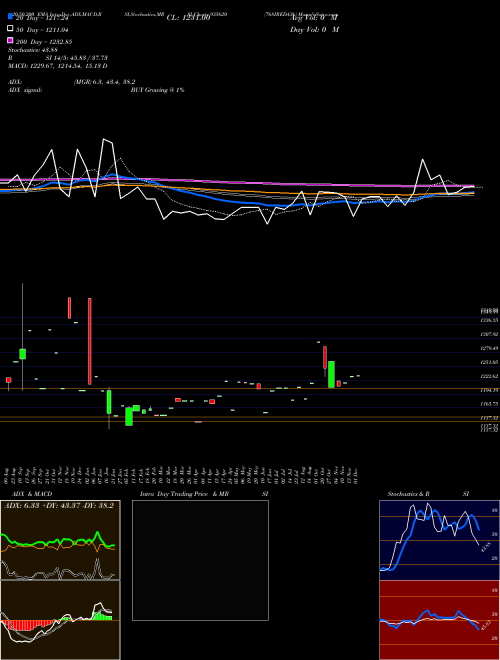This screenshot has height=660, width=500.
Task: Click the tall red candlestick near 02 Jan
Action: [x=90, y=341]
